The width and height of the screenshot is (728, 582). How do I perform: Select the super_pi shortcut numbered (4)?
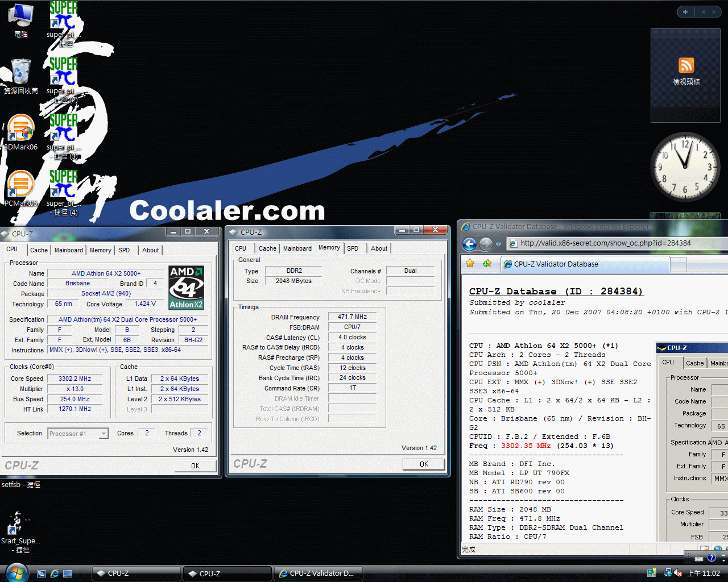[63, 193]
